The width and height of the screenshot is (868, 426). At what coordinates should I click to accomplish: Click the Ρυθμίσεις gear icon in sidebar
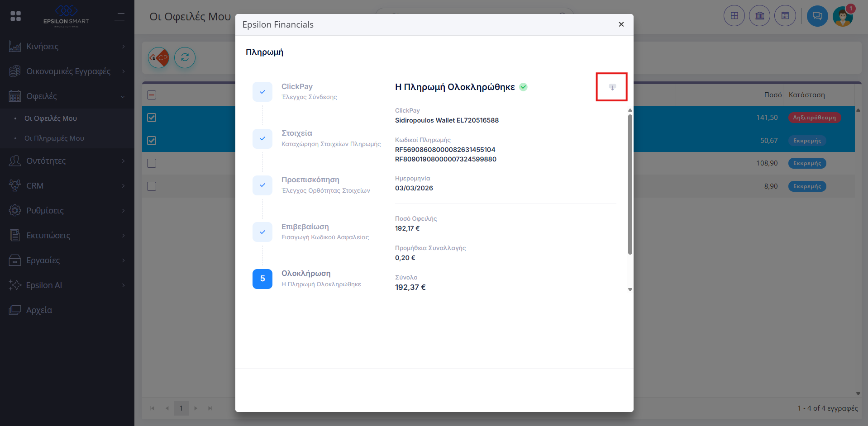tap(15, 210)
